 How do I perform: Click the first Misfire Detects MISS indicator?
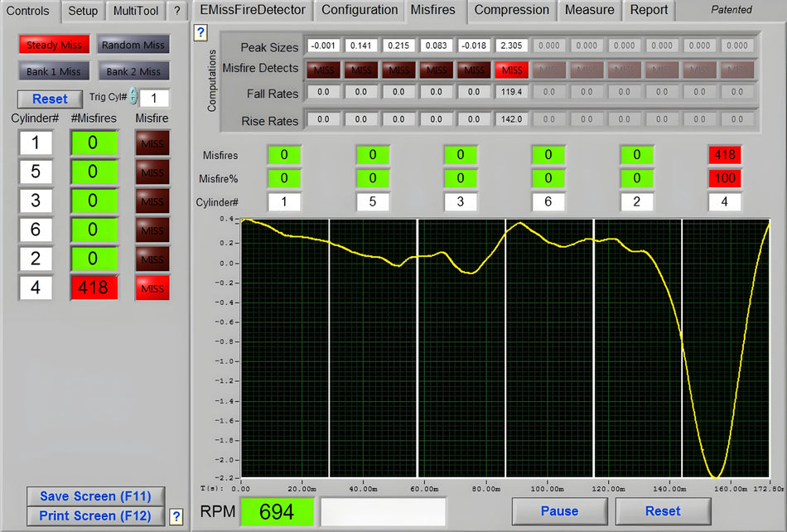tap(323, 70)
